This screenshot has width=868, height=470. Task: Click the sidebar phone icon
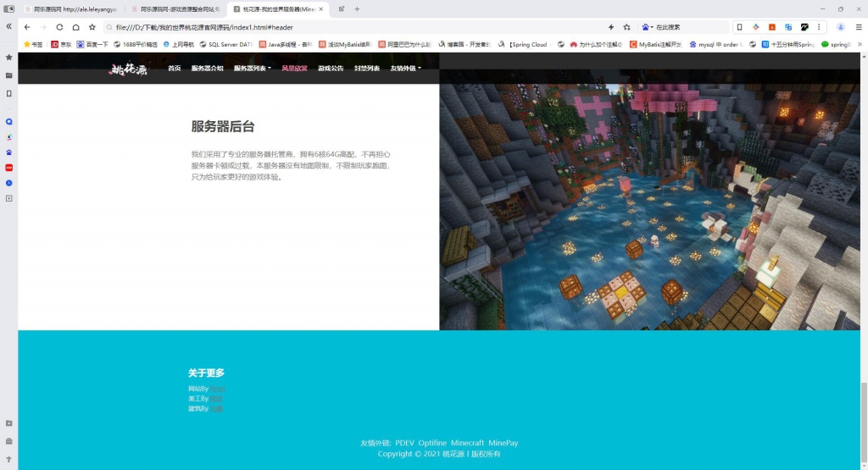point(8,93)
